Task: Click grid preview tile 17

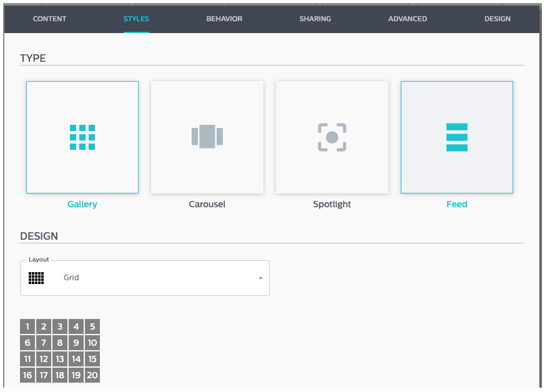Action: 44,375
